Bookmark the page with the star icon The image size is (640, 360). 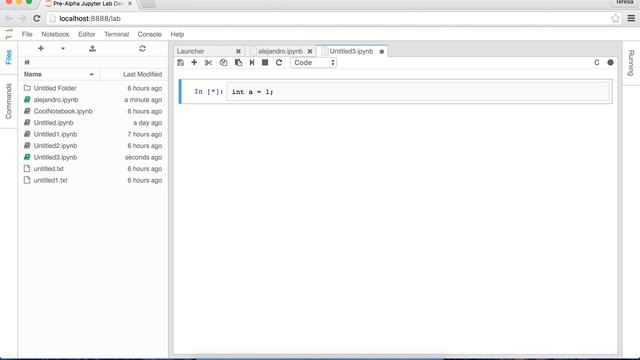615,18
